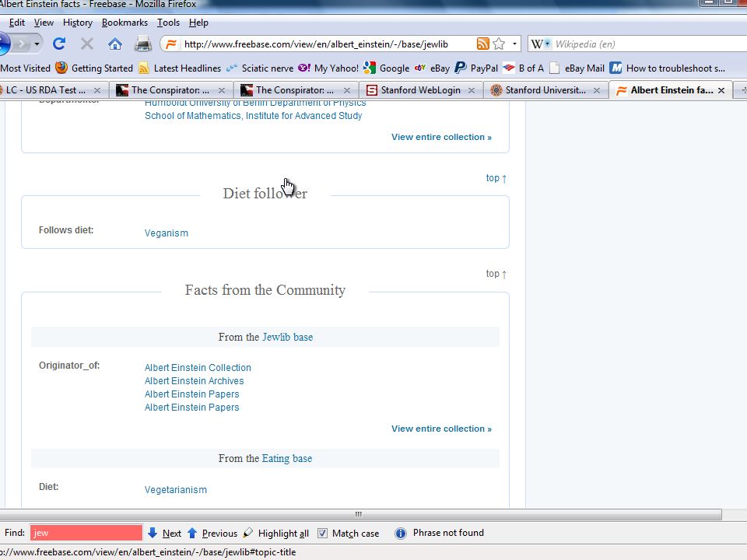Viewport: 747px width, 560px height.
Task: Click the blue Find Next arrow
Action: (x=153, y=533)
